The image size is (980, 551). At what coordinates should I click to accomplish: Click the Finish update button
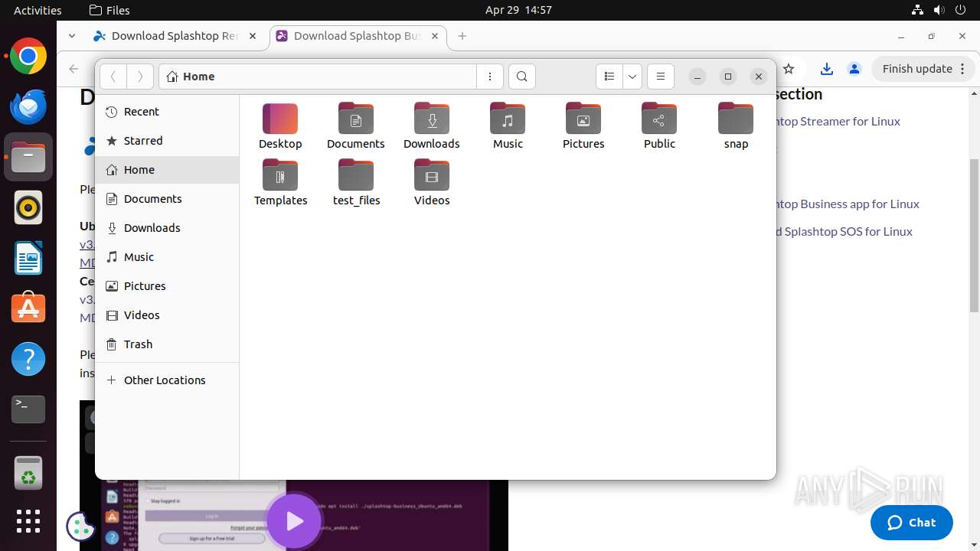923,69
